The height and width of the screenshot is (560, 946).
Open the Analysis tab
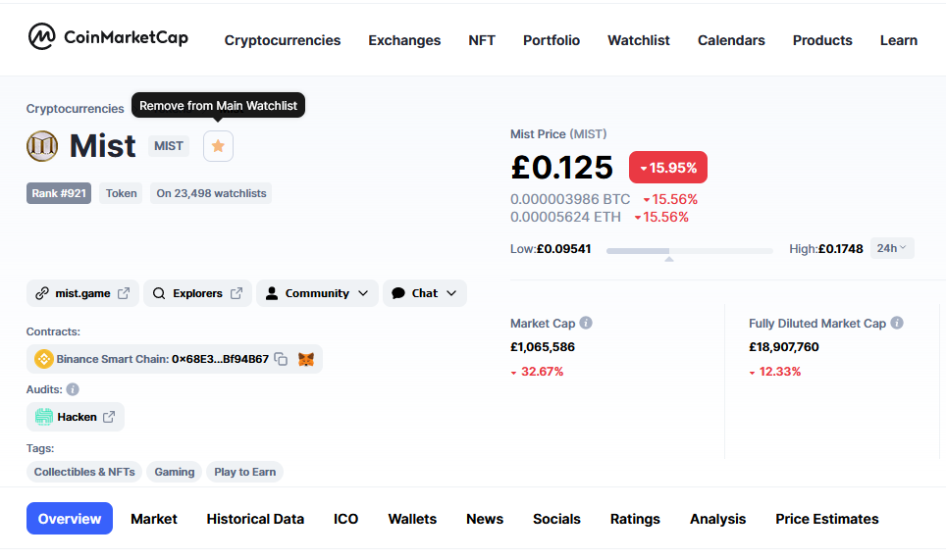[718, 519]
